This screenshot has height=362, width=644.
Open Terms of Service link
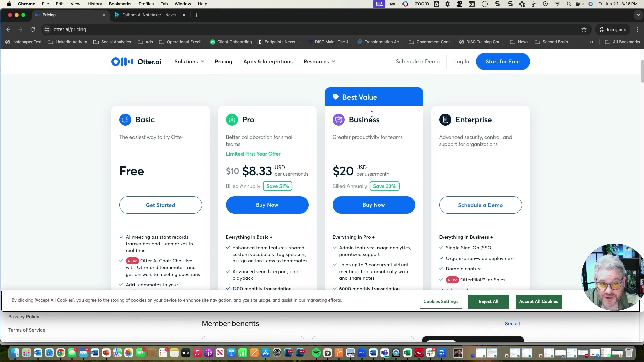[27, 330]
